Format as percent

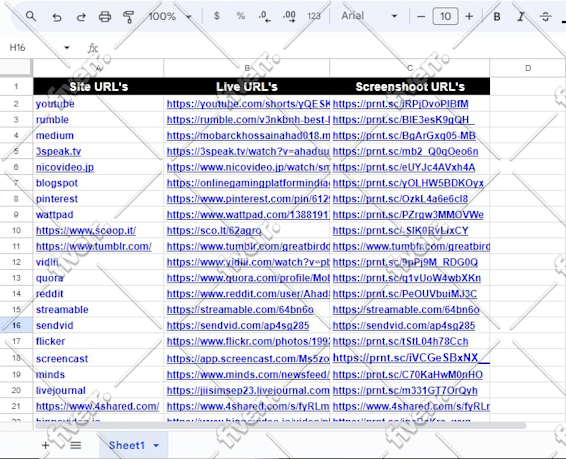240,16
